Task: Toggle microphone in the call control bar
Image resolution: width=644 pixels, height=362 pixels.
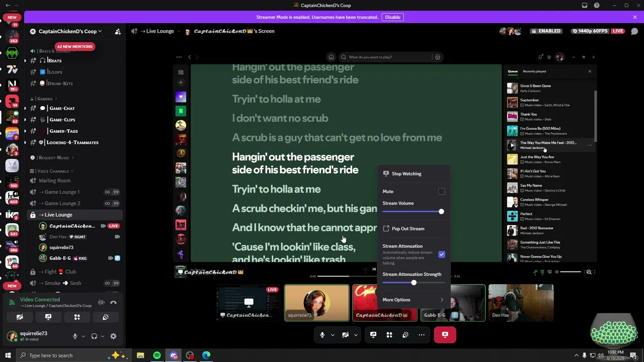Action: click(x=323, y=335)
